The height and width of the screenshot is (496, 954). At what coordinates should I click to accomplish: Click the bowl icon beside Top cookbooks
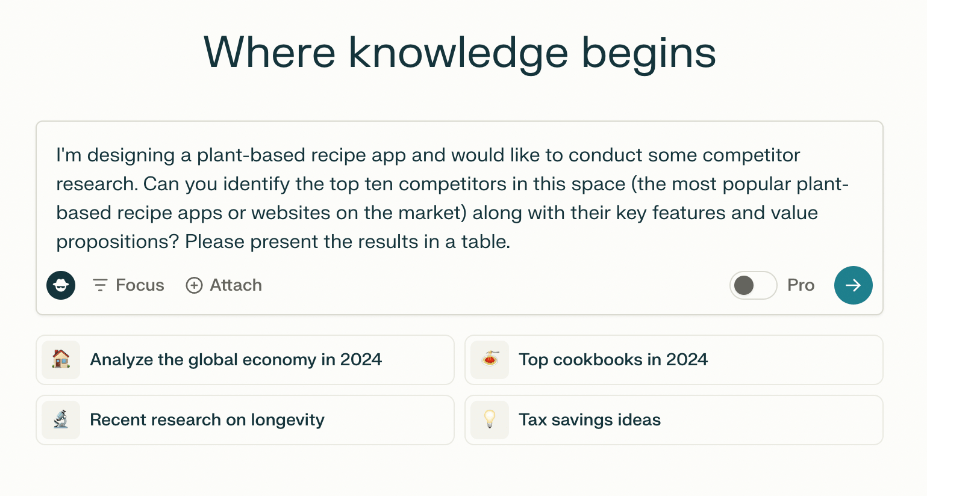[490, 360]
